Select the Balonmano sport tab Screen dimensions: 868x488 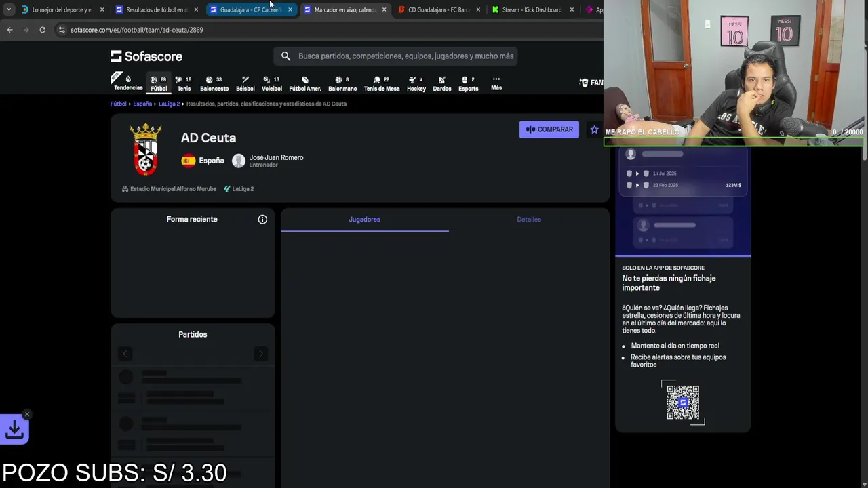pos(342,83)
